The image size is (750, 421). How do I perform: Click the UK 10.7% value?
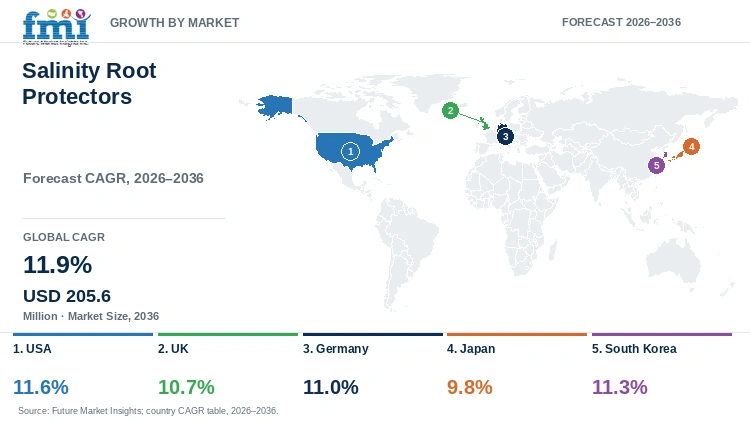(x=186, y=387)
